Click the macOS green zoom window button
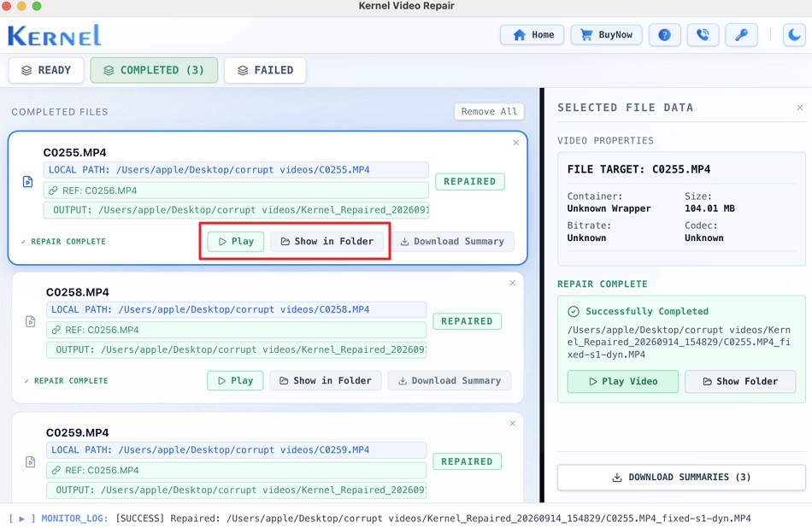Screen dimensions: 812x528 tap(37, 6)
